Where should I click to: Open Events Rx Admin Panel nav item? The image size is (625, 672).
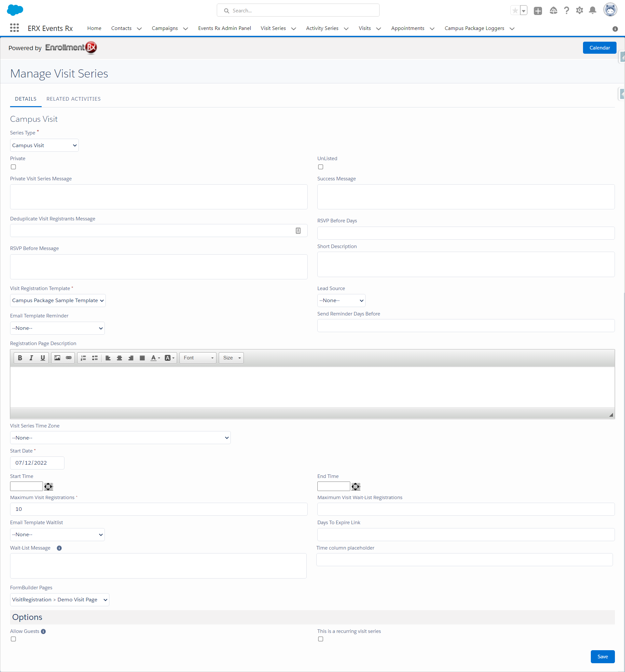[224, 28]
